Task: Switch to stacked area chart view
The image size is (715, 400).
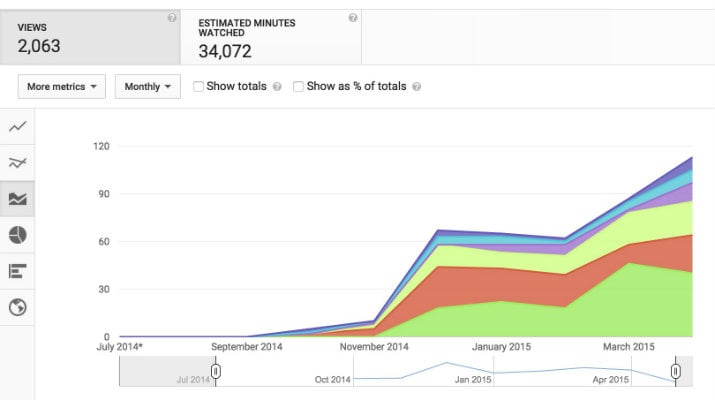Action: (17, 199)
